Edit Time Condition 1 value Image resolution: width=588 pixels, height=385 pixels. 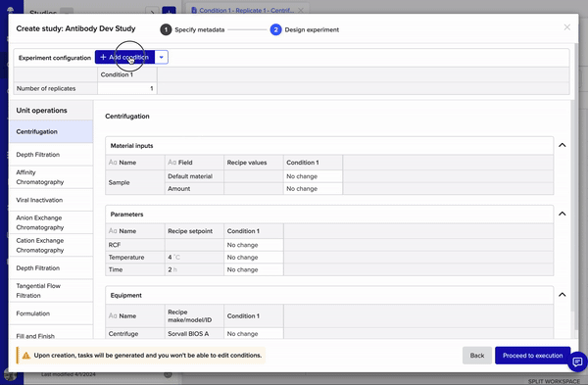coord(254,269)
